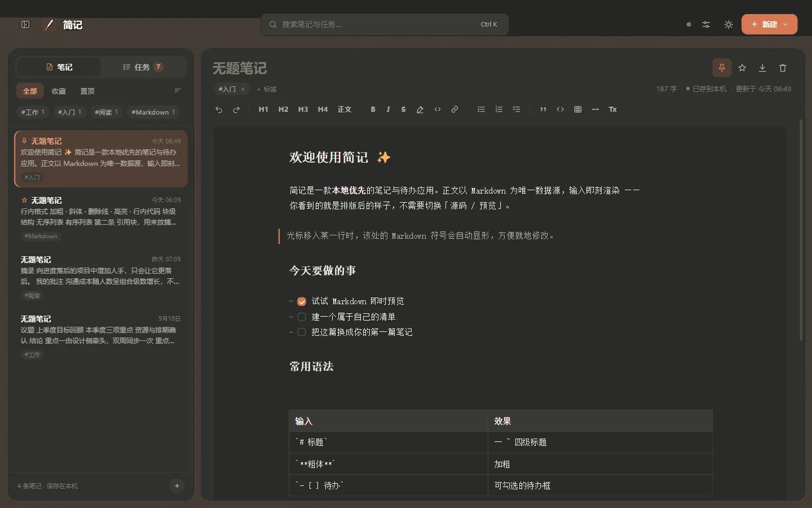
Task: Focus the 搜索笔记与任务 search box
Action: [x=385, y=24]
